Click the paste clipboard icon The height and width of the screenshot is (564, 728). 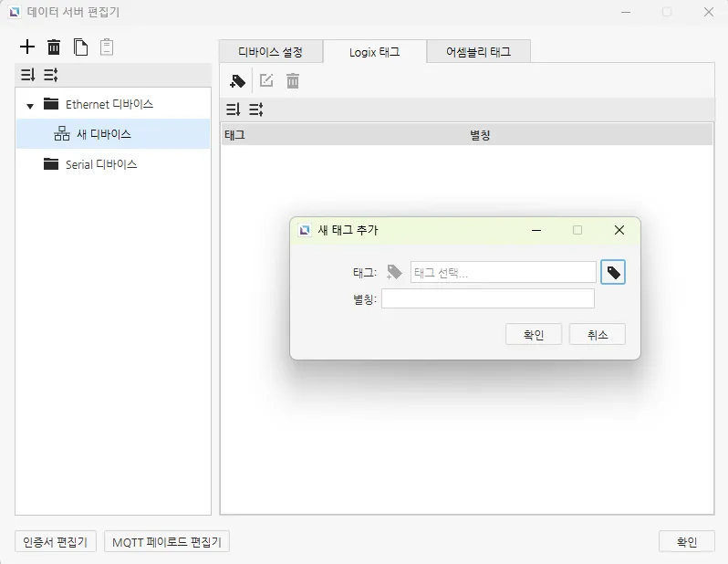[107, 47]
